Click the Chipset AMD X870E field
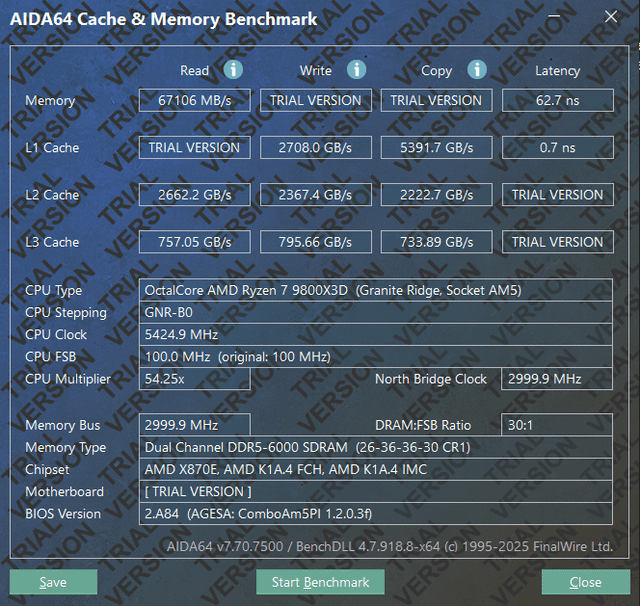Viewport: 640px width, 606px height. (376, 470)
